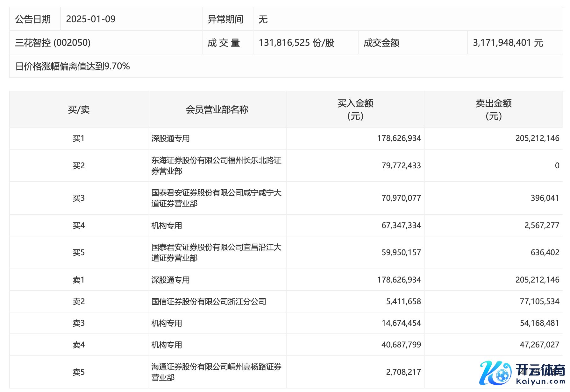Click 东海证券 福州长乐北路 branch name
Viewport: 570px width, 392px height.
216,165
